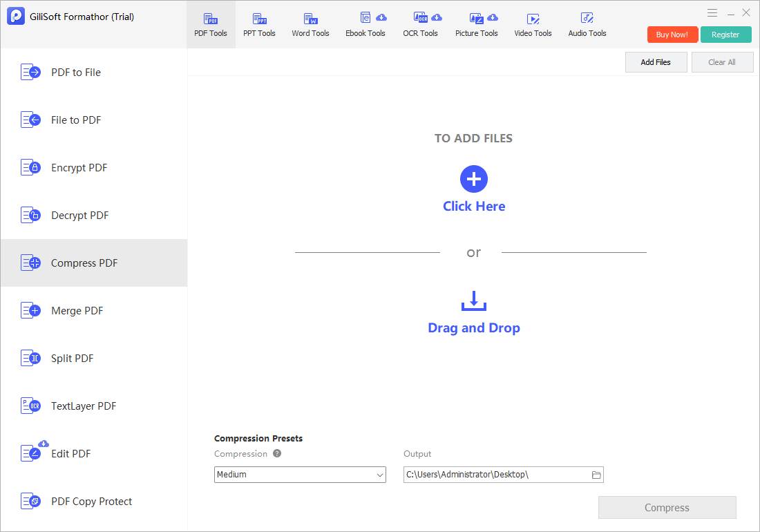Click the Compress button

tap(667, 507)
